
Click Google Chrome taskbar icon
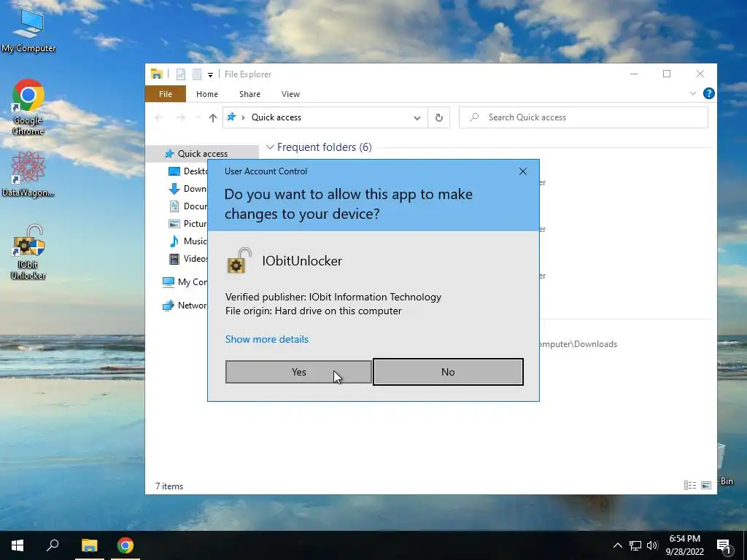pyautogui.click(x=125, y=545)
